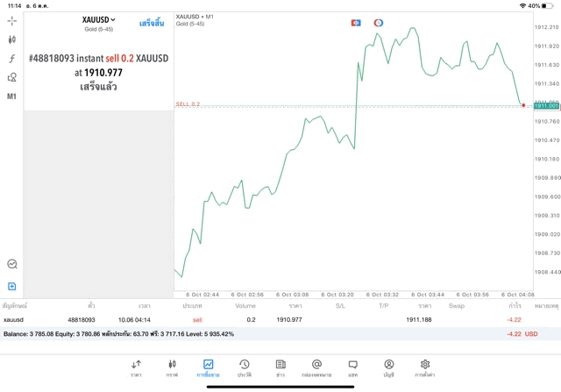The width and height of the screenshot is (561, 392).
Task: Open the History clock tab
Action: [x=244, y=367]
